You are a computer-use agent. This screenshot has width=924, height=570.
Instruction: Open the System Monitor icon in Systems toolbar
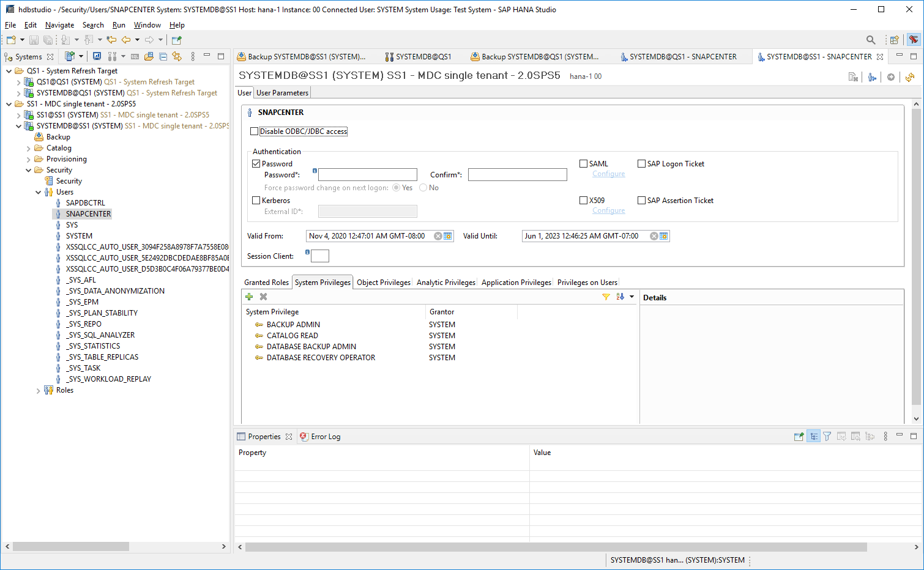tap(97, 56)
